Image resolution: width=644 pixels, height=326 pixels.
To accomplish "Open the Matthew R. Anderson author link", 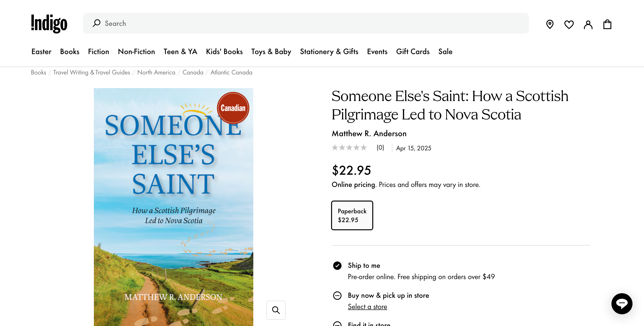I will tap(369, 134).
